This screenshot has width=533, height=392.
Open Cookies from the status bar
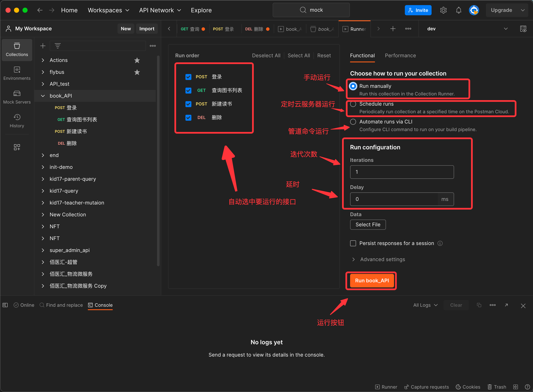click(468, 387)
